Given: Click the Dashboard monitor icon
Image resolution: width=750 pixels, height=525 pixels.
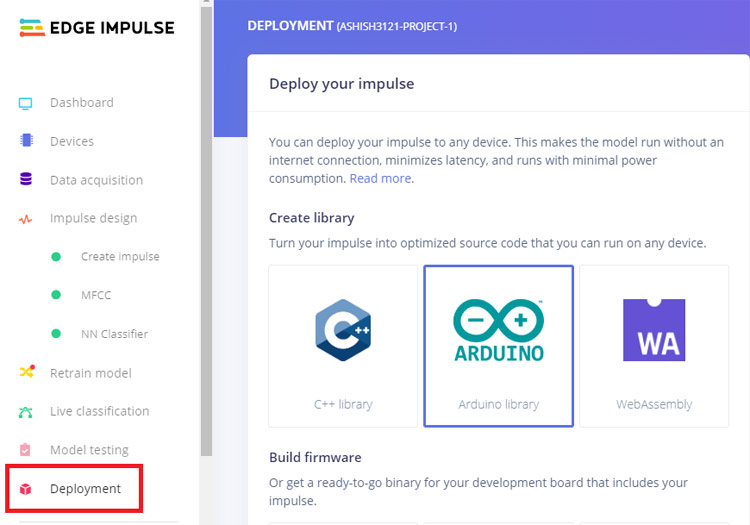Looking at the screenshot, I should coord(25,103).
